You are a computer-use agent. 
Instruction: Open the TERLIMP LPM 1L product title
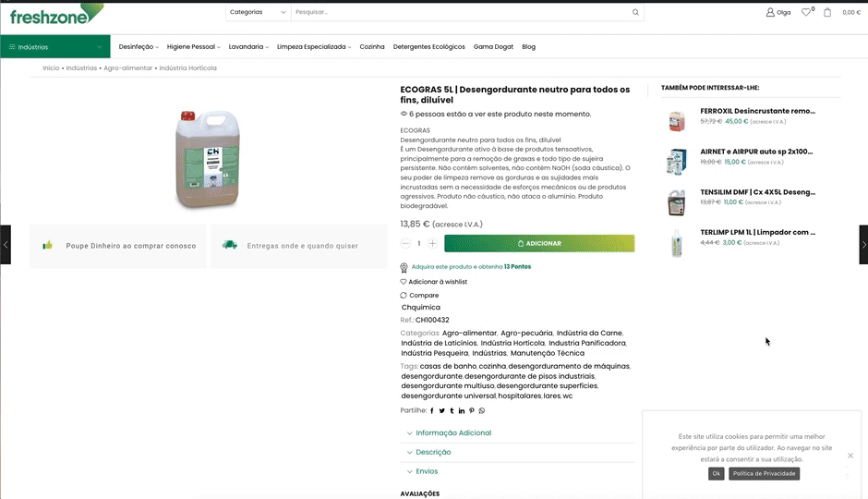757,233
